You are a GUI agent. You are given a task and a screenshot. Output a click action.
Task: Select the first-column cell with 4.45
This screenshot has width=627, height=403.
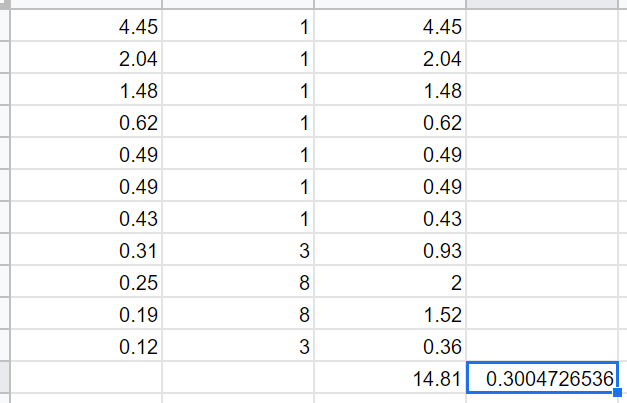click(86, 26)
